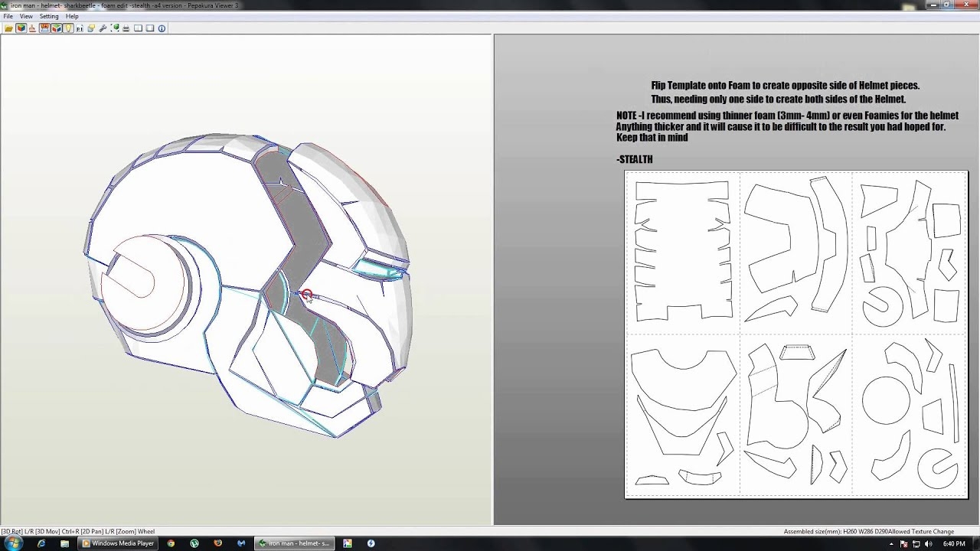Toggle edge ID display button
The width and height of the screenshot is (980, 551).
pyautogui.click(x=80, y=28)
